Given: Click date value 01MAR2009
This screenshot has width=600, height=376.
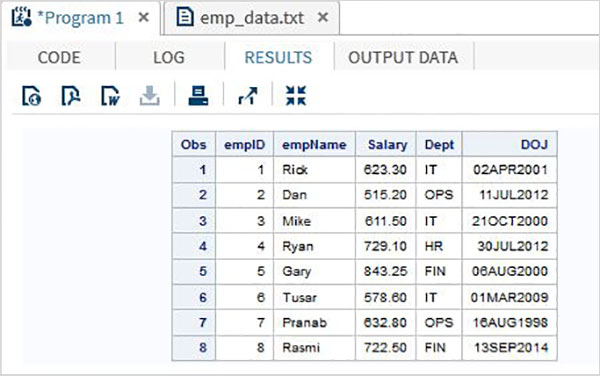Looking at the screenshot, I should (510, 297).
